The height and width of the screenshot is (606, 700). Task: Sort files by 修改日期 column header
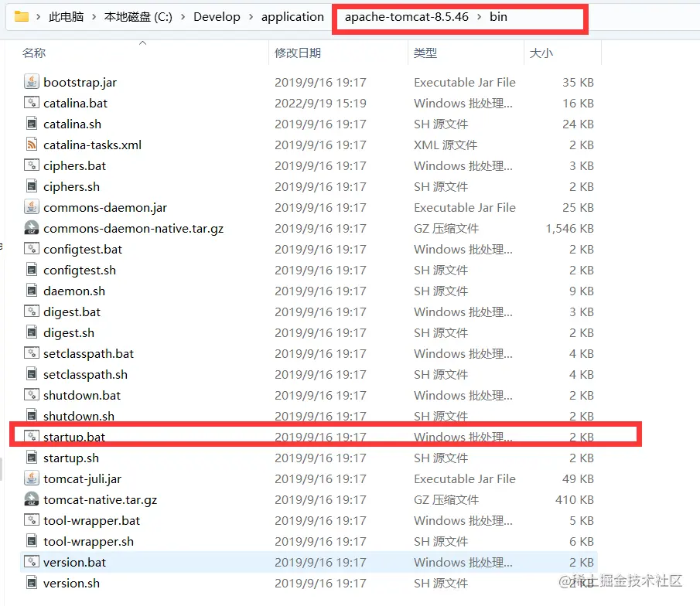298,53
